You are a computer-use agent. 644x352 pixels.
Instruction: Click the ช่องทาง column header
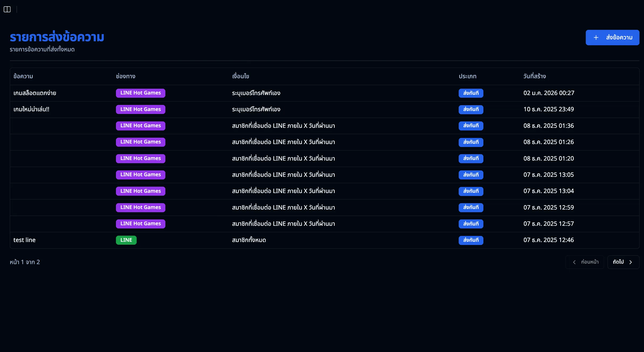coord(126,76)
